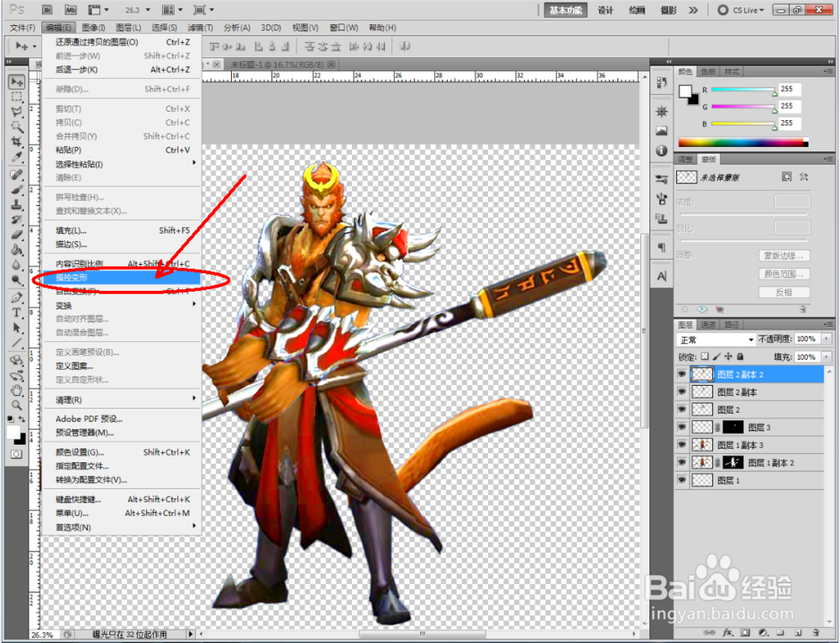Hide layer 图层 2 副本 2

[x=681, y=374]
